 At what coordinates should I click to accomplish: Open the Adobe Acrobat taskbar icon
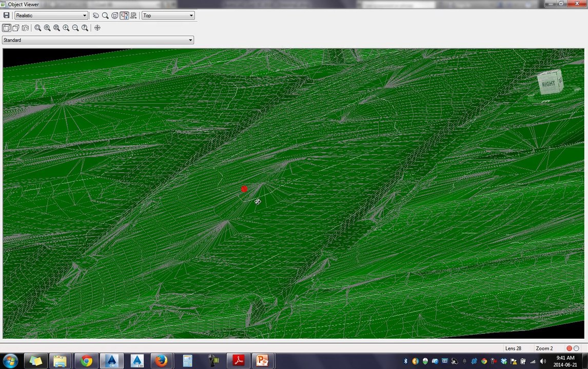[238, 361]
